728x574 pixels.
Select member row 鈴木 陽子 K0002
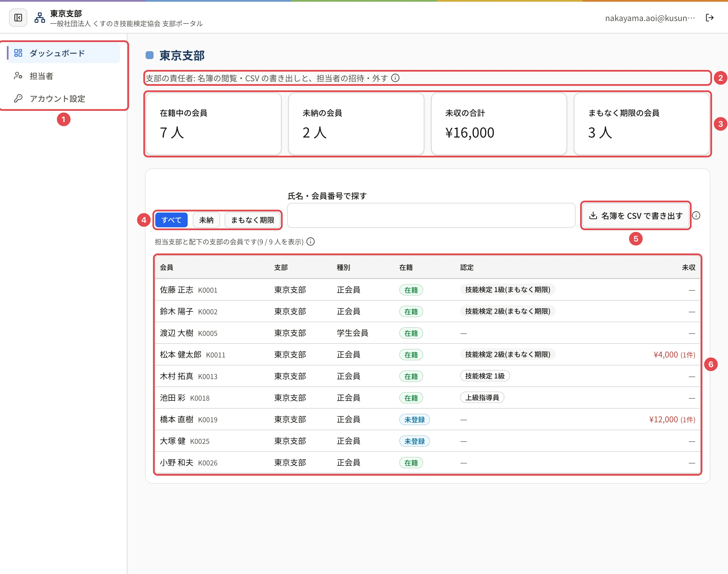click(x=428, y=311)
